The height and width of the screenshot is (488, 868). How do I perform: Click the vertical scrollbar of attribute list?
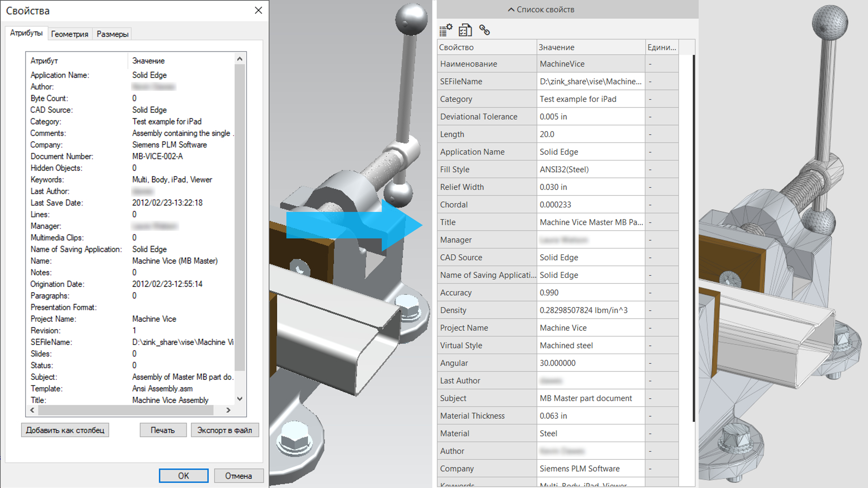[x=240, y=217]
